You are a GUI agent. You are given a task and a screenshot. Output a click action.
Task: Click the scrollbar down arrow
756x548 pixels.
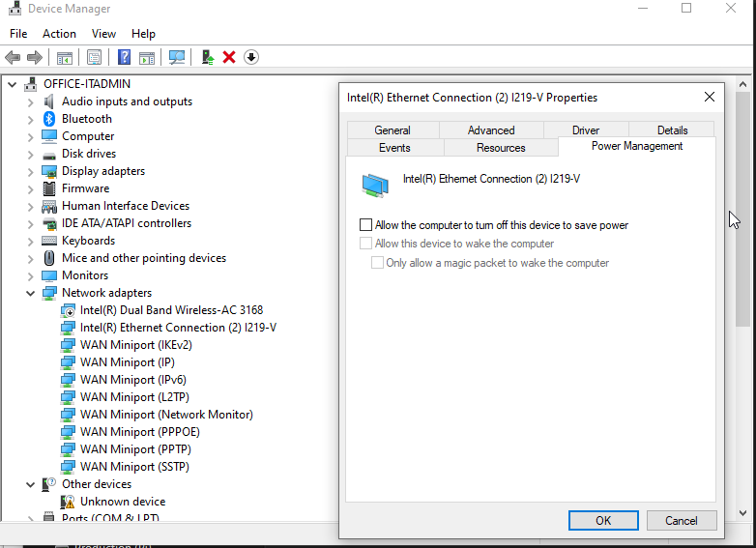tap(743, 513)
